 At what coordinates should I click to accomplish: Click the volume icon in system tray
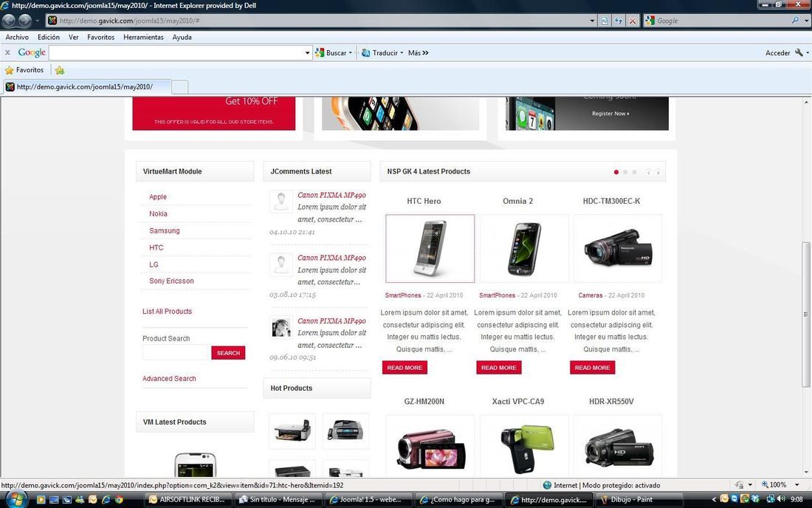click(x=781, y=499)
